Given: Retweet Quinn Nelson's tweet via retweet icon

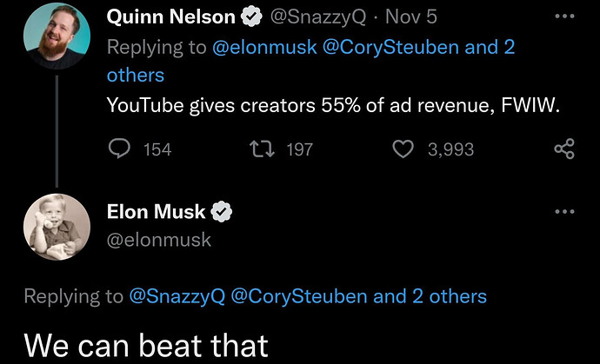Looking at the screenshot, I should 262,149.
